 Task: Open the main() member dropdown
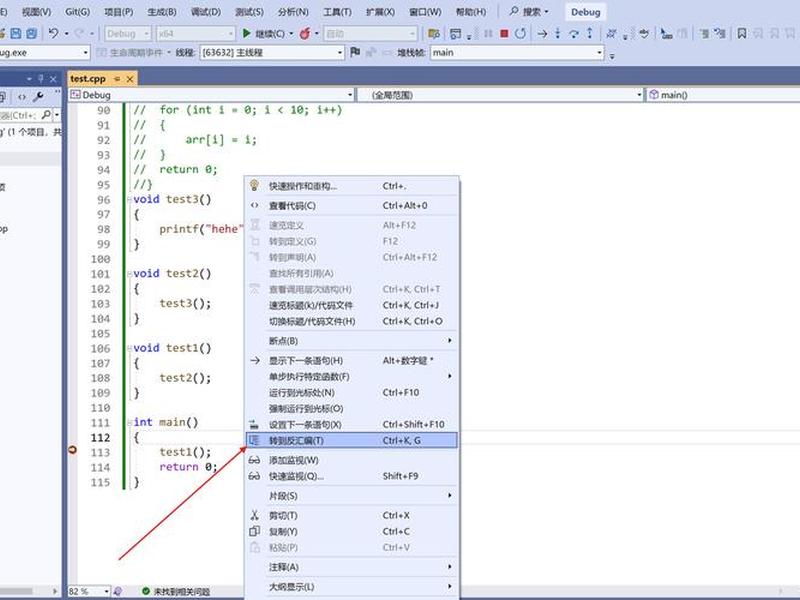point(722,95)
